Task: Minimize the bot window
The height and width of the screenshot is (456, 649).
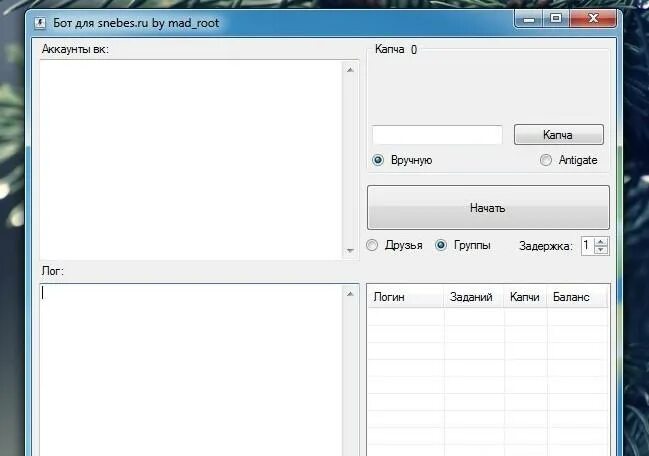Action: [529, 19]
